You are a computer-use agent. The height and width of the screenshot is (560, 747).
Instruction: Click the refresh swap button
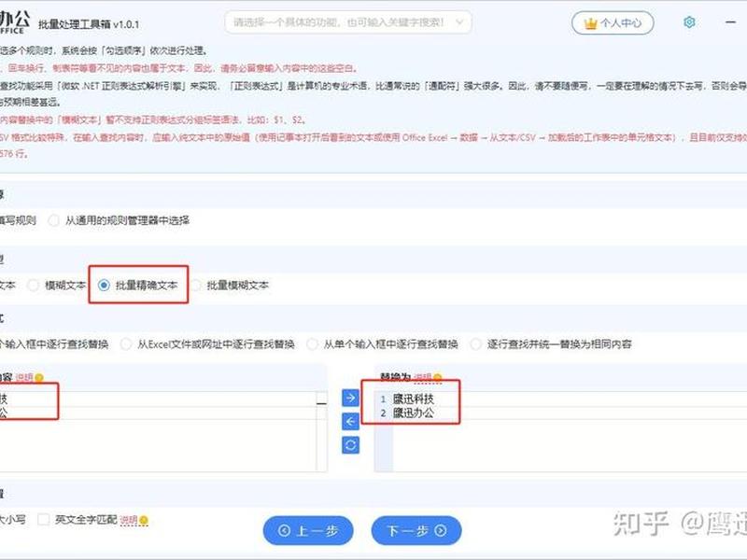tap(351, 445)
